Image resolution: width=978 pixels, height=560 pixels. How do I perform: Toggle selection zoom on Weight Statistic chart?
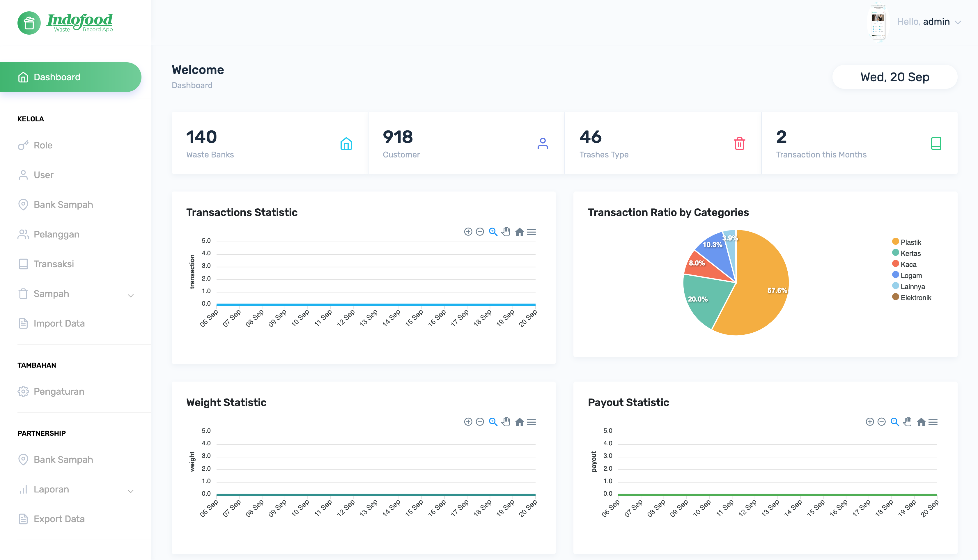pyautogui.click(x=493, y=421)
